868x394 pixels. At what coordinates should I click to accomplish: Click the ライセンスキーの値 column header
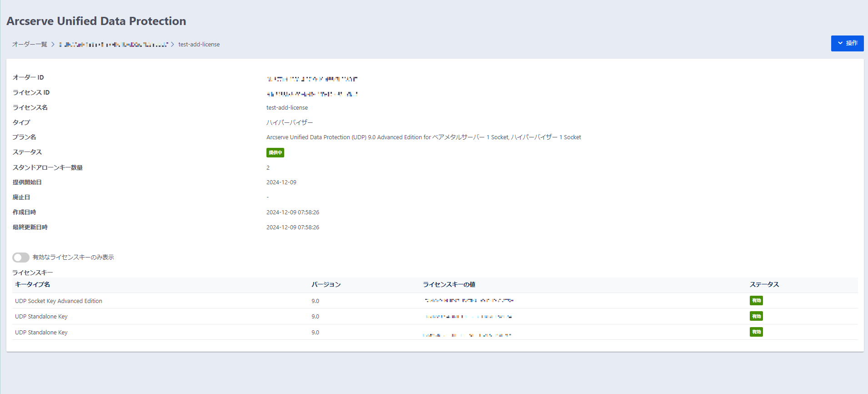click(449, 284)
